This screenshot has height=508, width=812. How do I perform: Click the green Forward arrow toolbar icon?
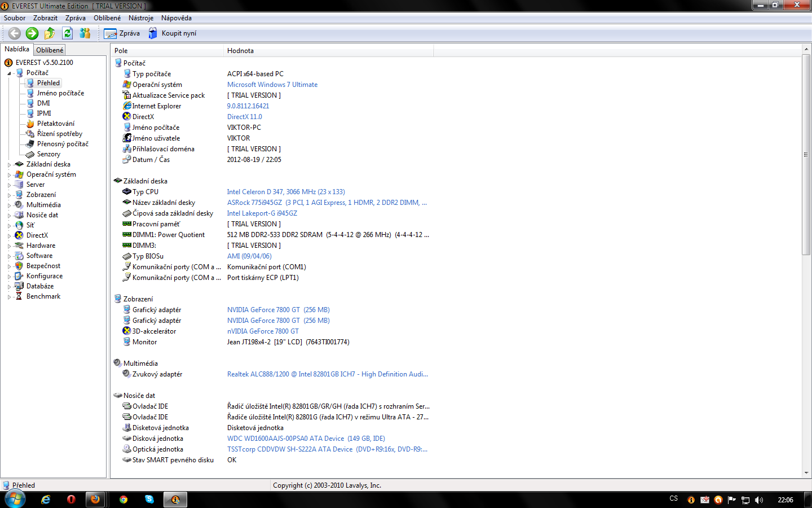pos(32,33)
